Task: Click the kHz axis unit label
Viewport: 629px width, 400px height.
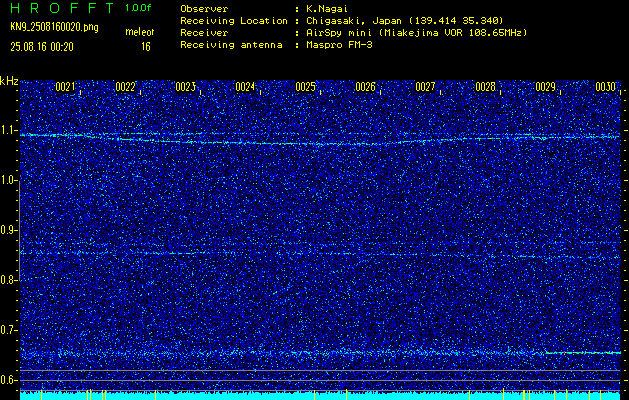Action: (9, 81)
